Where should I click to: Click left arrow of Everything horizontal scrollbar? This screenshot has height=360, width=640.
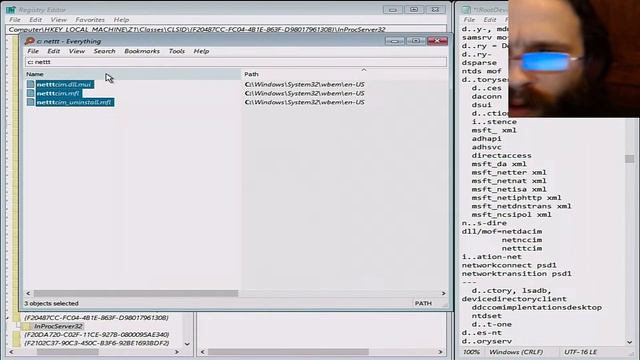tap(28, 293)
